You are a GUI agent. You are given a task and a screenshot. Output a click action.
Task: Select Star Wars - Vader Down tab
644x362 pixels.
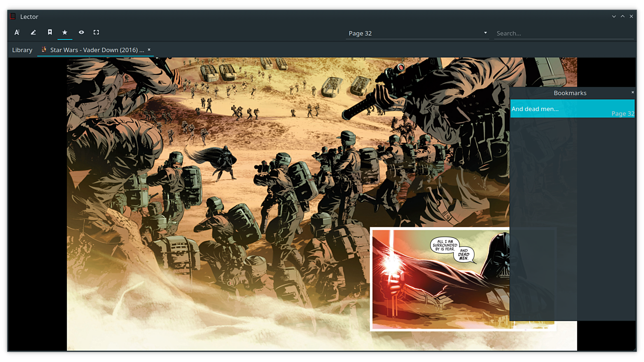[x=97, y=50]
